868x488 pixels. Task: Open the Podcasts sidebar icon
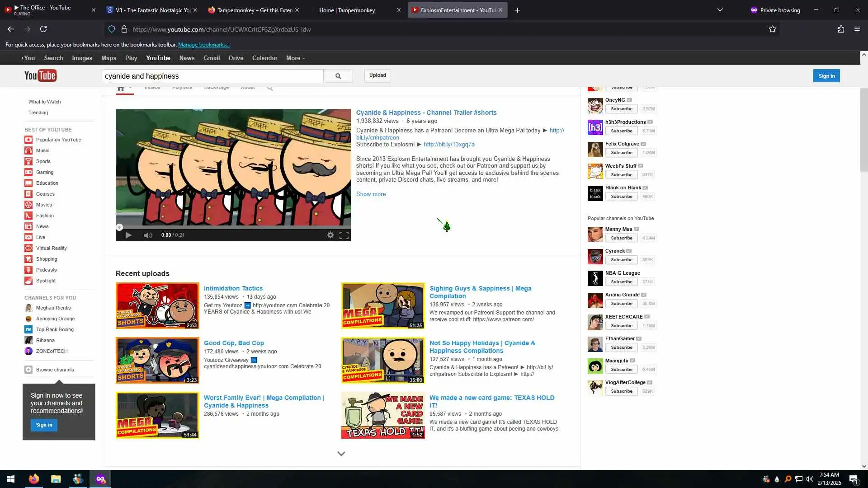tap(28, 270)
